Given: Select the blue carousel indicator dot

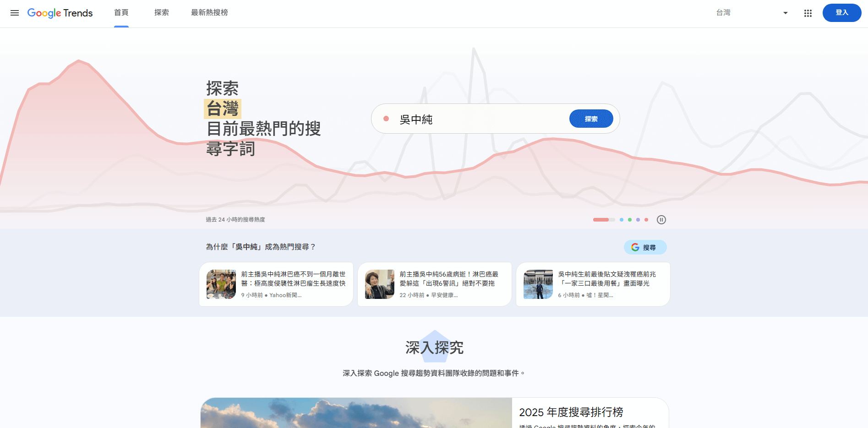Looking at the screenshot, I should pos(621,220).
